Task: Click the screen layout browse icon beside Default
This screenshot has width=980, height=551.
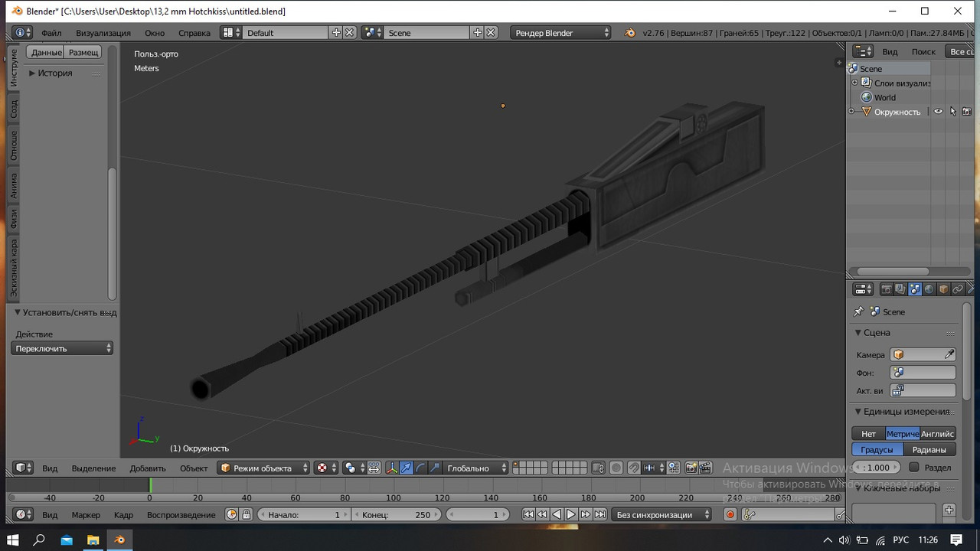Action: coord(231,33)
